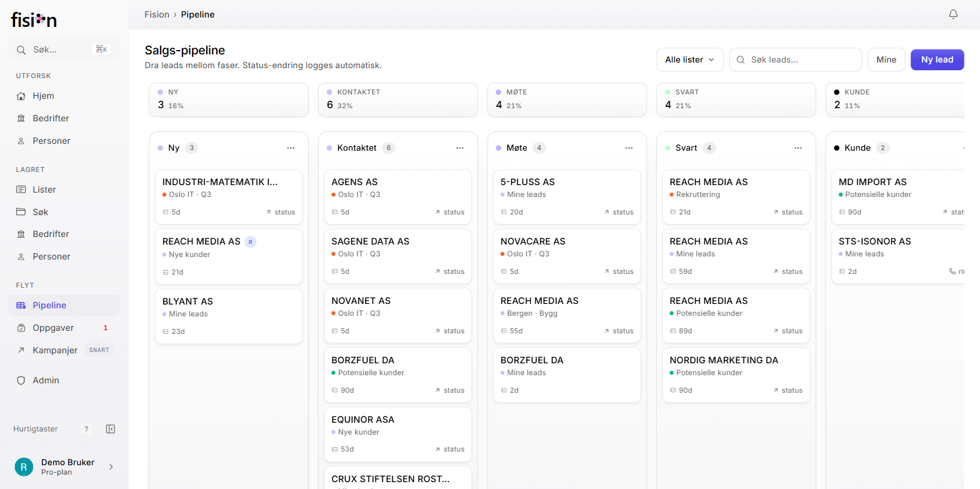
Task: Click the phone icon on STS-ISONOR AS card
Action: [952, 271]
